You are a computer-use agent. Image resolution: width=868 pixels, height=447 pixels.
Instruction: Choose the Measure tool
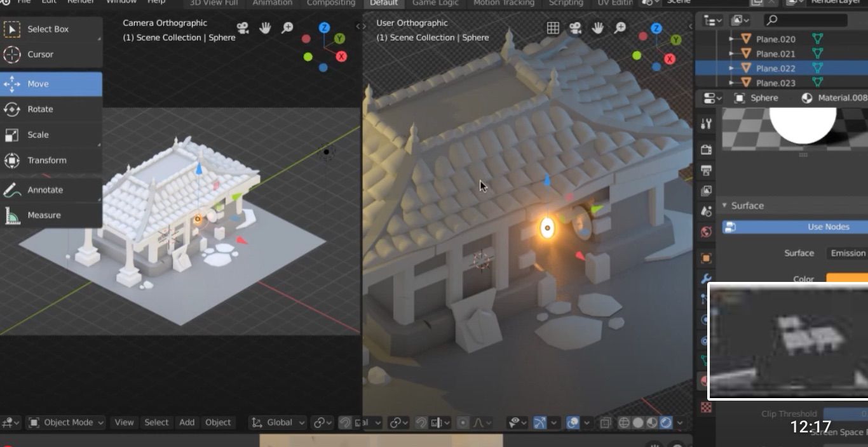click(x=51, y=215)
